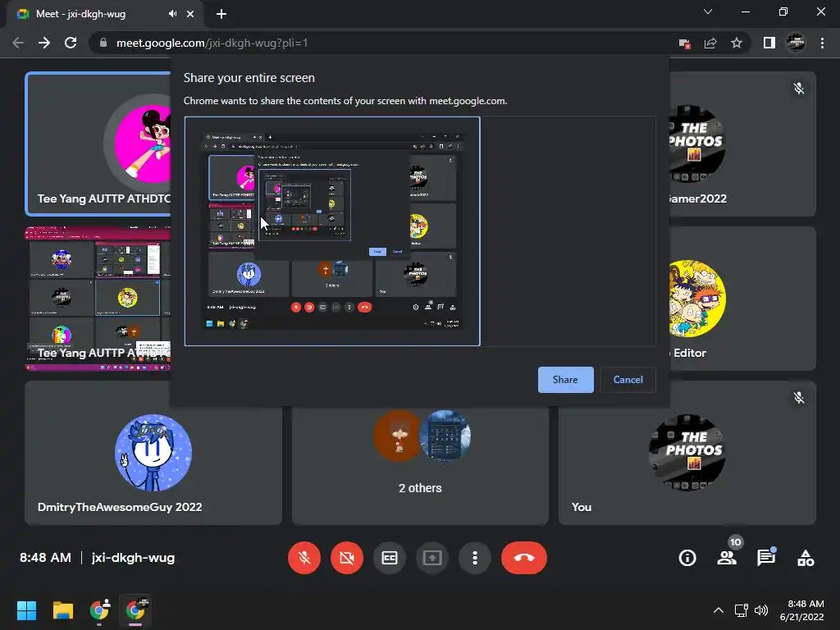Open the Windows Start menu
This screenshot has height=630, width=840.
pyautogui.click(x=26, y=610)
